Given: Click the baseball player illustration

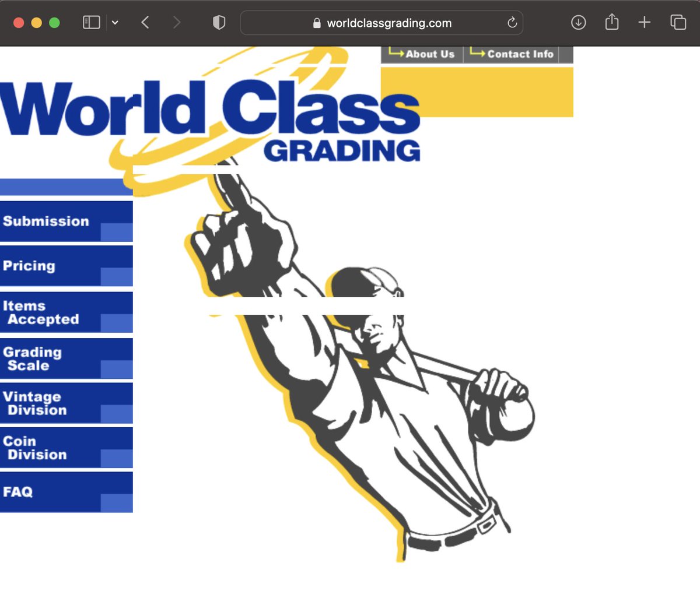Looking at the screenshot, I should (x=359, y=361).
